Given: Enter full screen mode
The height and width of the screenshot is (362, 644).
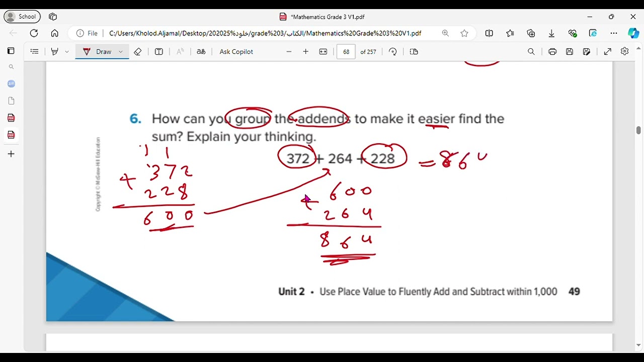Looking at the screenshot, I should pos(608,52).
